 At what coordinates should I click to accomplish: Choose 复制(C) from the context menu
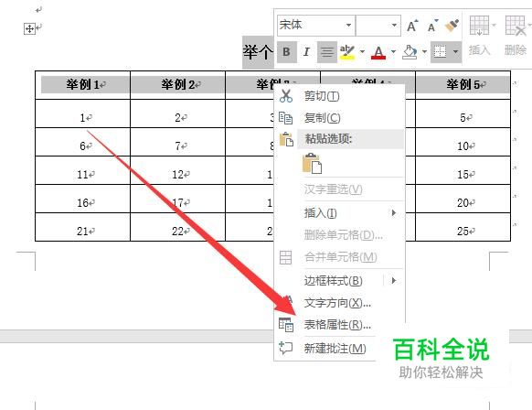point(339,118)
